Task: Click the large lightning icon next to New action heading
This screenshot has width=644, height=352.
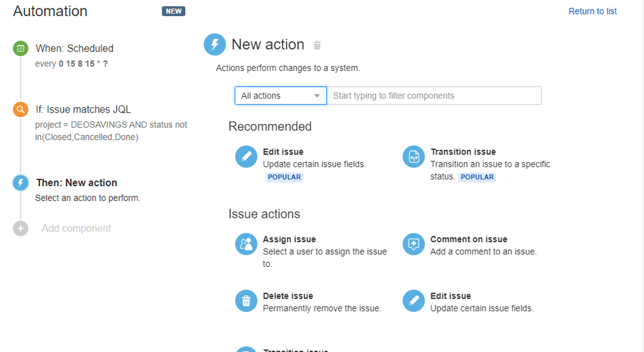Action: tap(215, 45)
